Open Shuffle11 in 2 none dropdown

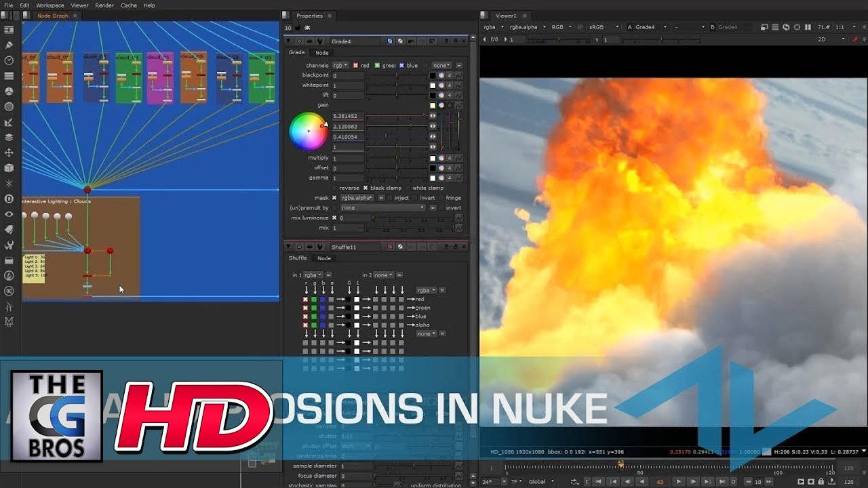383,275
